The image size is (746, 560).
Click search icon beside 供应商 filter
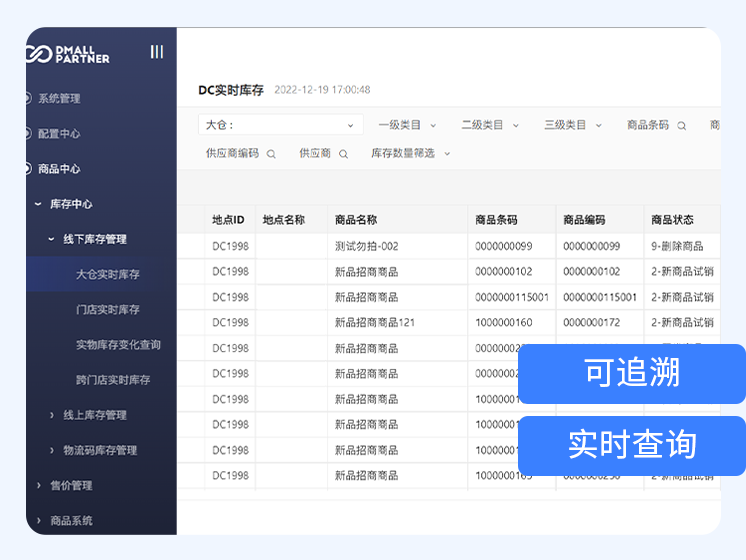coord(343,154)
